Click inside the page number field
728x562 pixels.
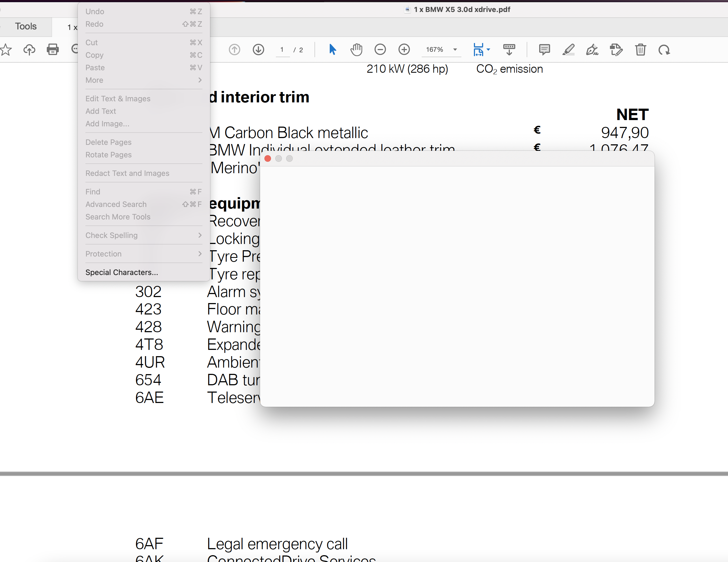pyautogui.click(x=283, y=49)
